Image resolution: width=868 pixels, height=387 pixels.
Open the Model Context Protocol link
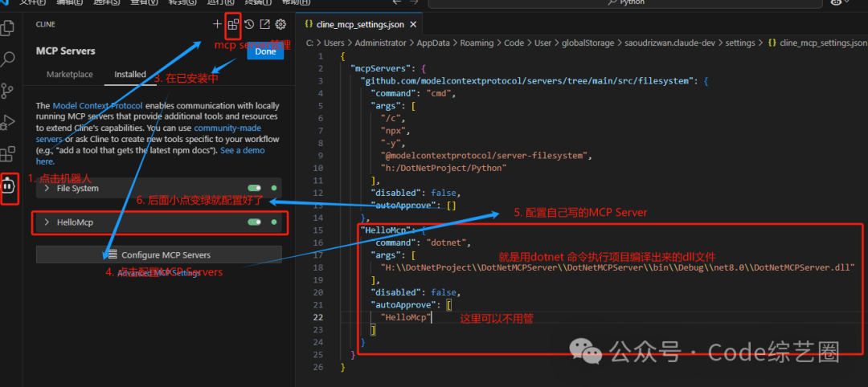click(97, 105)
